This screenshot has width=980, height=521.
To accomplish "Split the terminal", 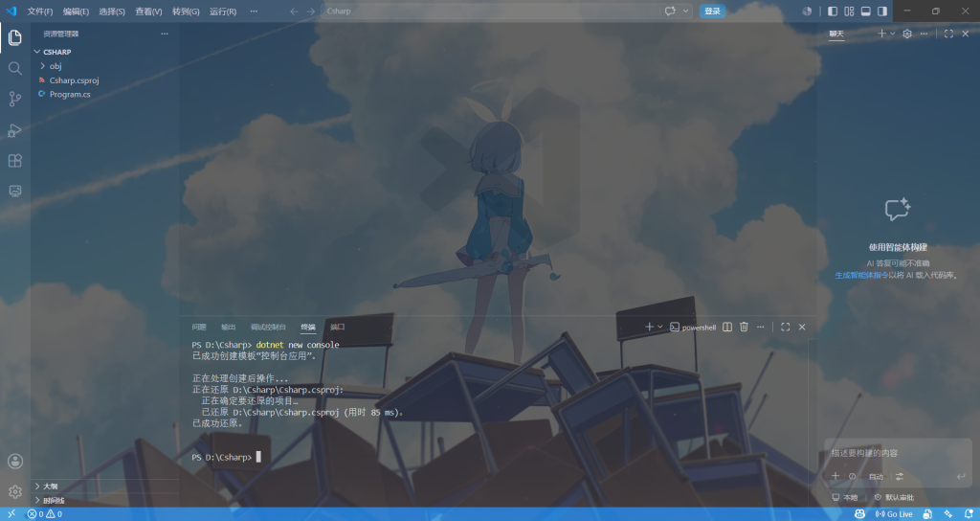I will click(x=727, y=327).
